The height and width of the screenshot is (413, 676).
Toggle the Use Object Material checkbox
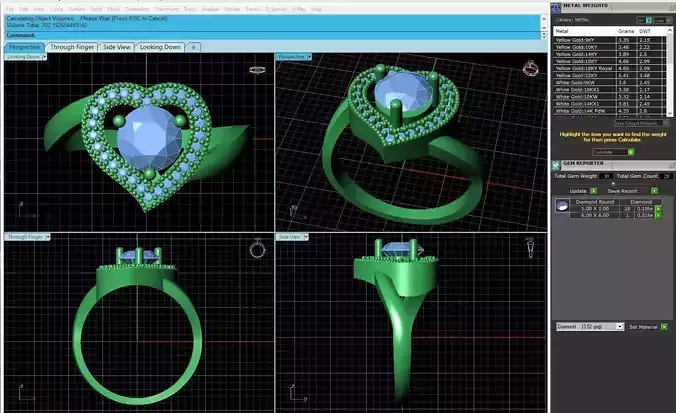(665, 123)
